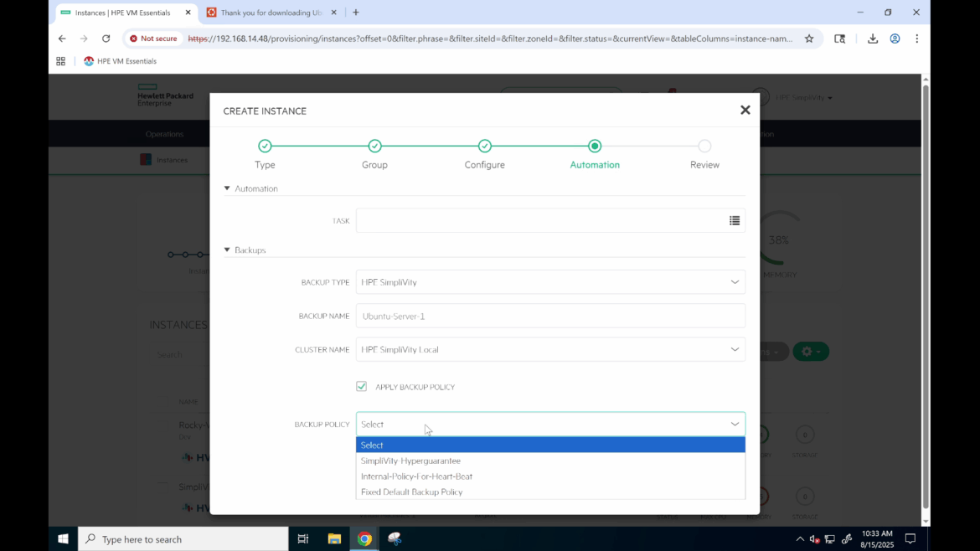Close the Create Instance dialog
The width and height of the screenshot is (980, 551).
[745, 111]
